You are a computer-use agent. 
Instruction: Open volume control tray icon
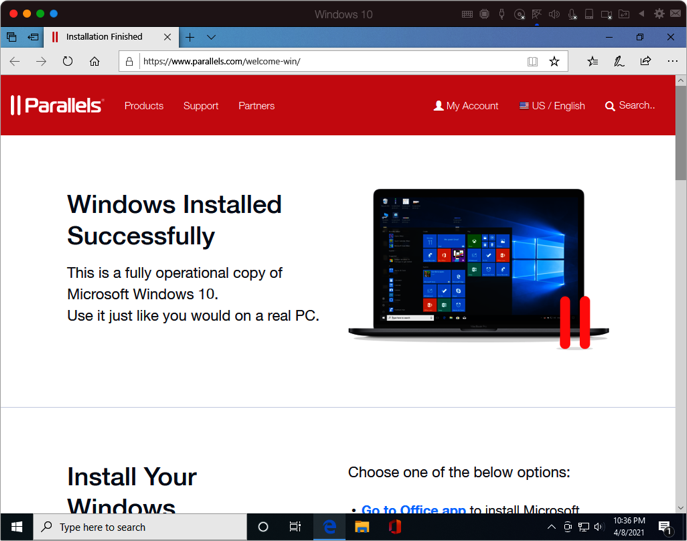click(598, 527)
